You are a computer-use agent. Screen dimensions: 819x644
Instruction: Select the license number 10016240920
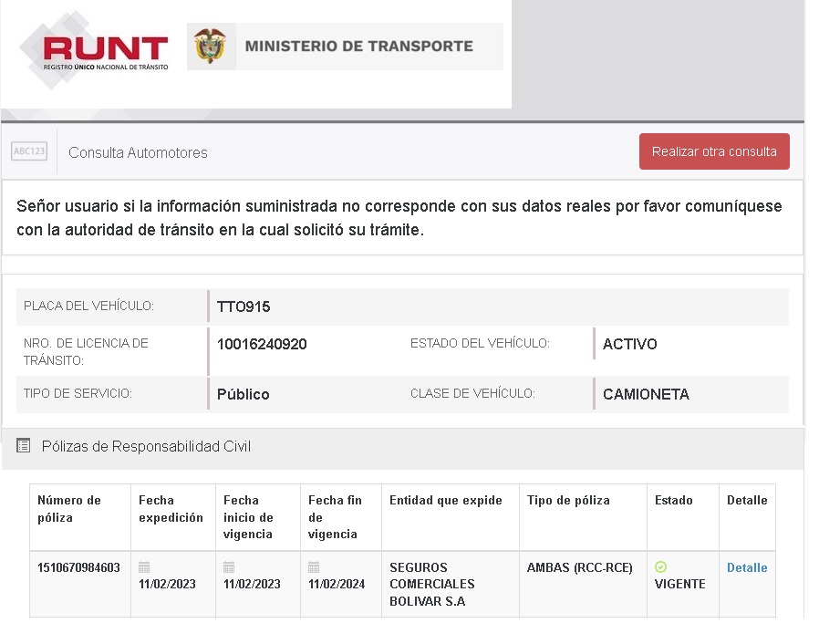(262, 344)
